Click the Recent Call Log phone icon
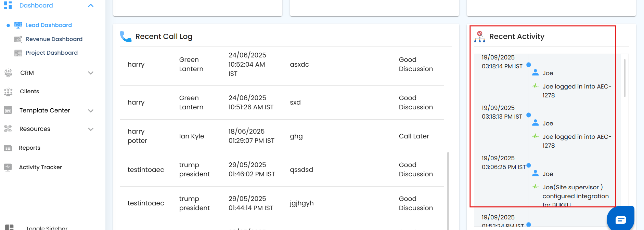Viewport: 644px width, 230px height. pos(126,37)
